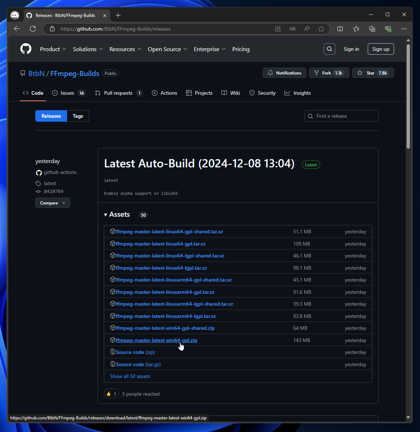Click Show all 50 assets link

click(130, 376)
